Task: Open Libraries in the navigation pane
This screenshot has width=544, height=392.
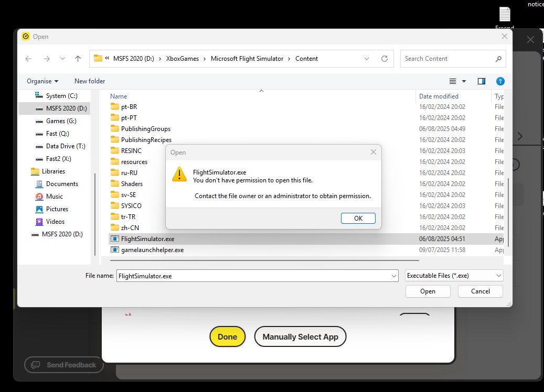Action: click(x=48, y=171)
